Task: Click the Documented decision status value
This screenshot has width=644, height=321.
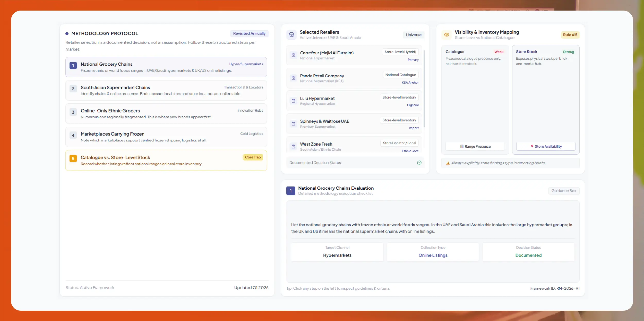Action: [x=528, y=255]
